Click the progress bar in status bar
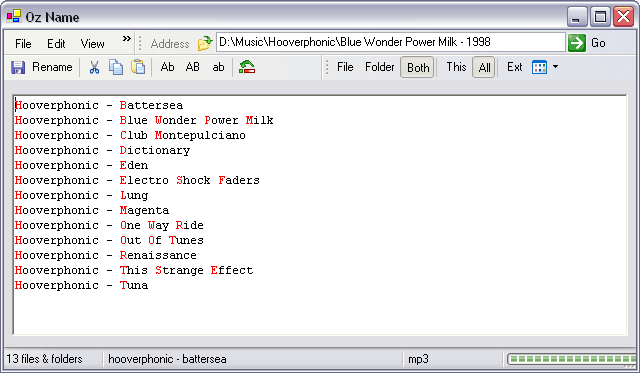The width and height of the screenshot is (640, 373). click(x=572, y=359)
